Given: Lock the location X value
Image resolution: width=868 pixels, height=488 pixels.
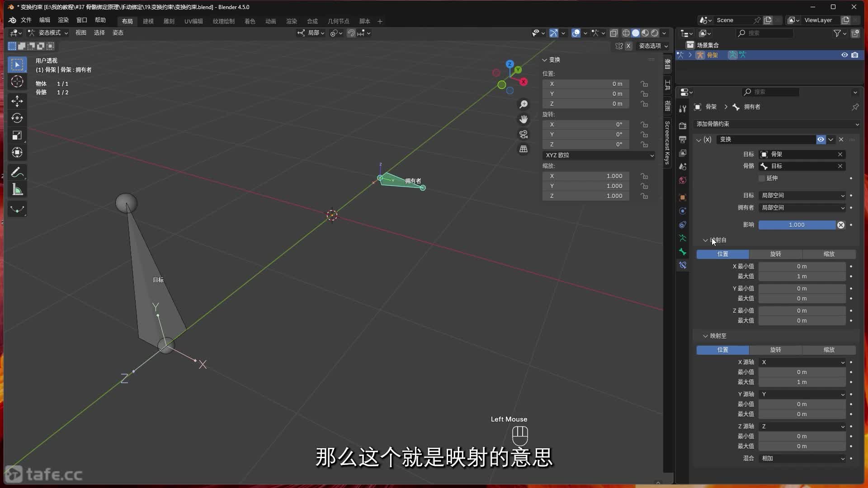Looking at the screenshot, I should click(x=644, y=84).
